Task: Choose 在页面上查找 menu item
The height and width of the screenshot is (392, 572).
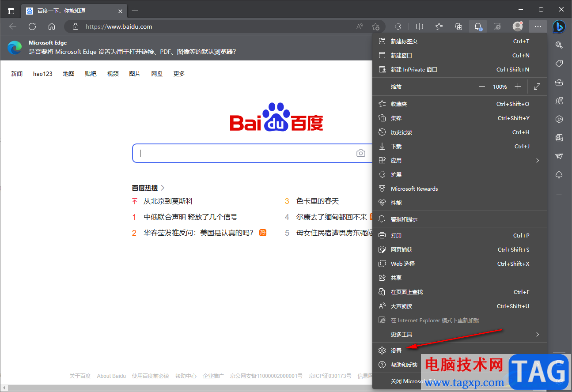Action: (459, 292)
